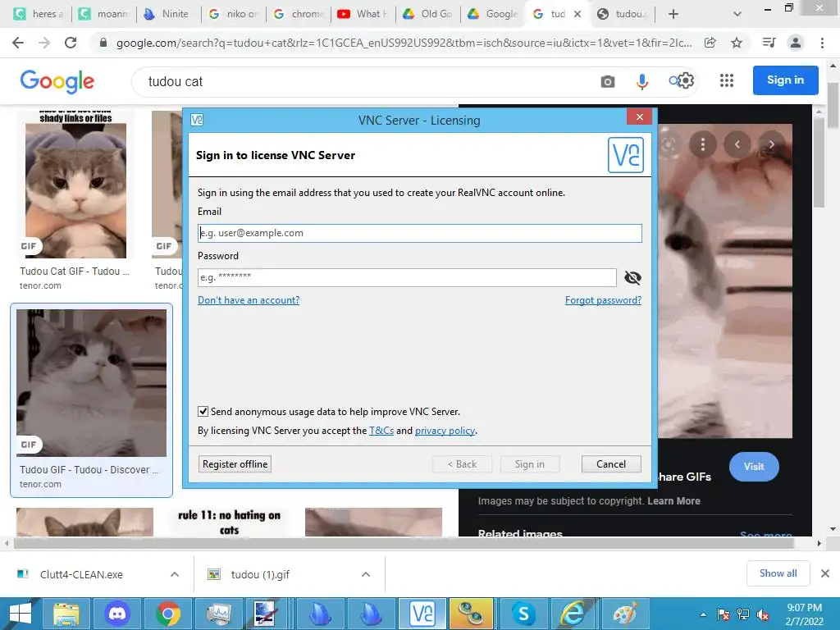
Task: Open Chrome's three-dot menu
Action: (822, 43)
